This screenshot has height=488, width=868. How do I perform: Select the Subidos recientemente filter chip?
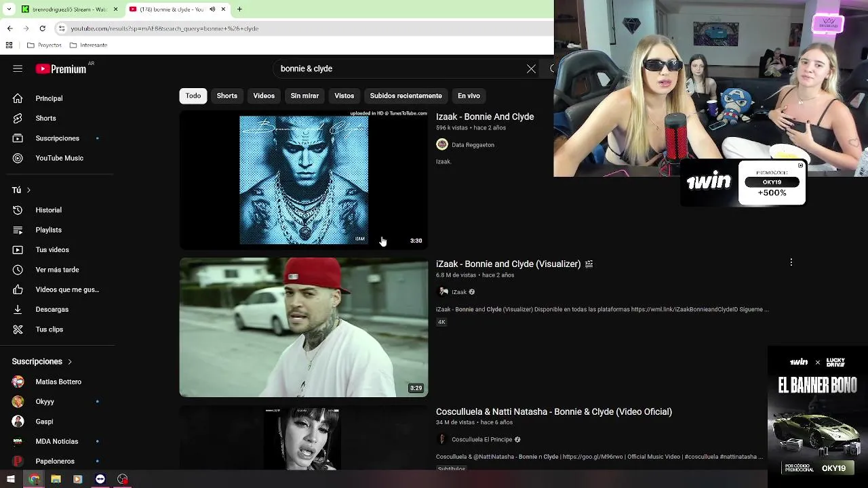pyautogui.click(x=406, y=96)
